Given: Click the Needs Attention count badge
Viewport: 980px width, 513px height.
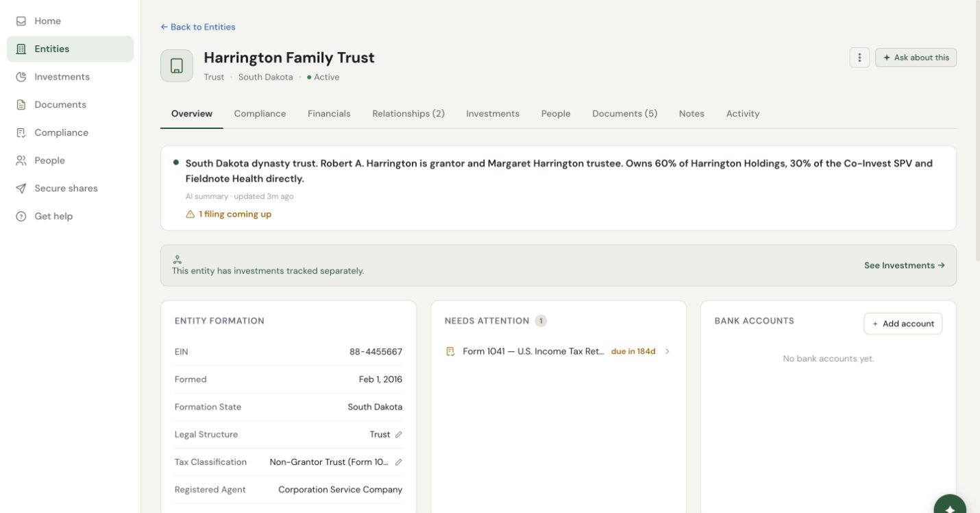Looking at the screenshot, I should [541, 321].
